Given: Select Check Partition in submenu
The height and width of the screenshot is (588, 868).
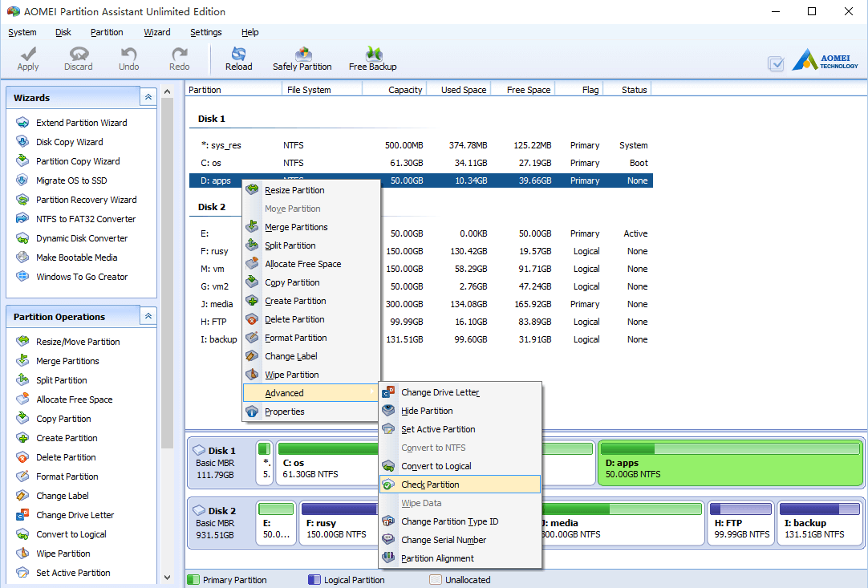Looking at the screenshot, I should click(x=460, y=485).
